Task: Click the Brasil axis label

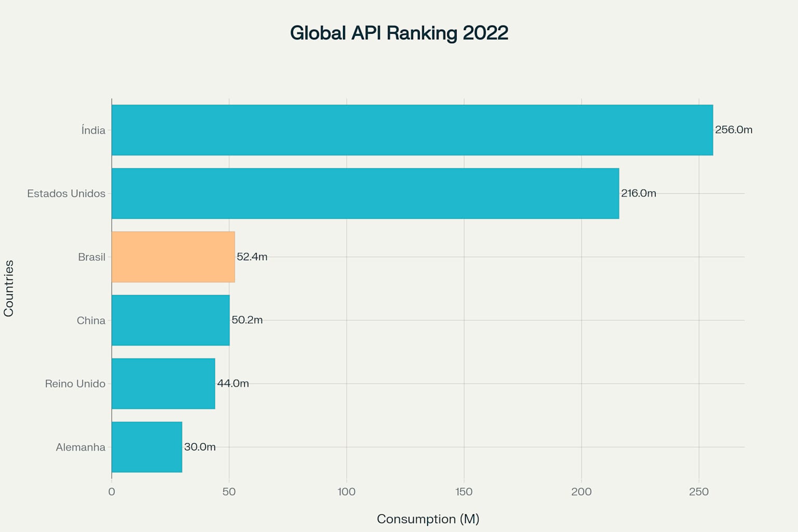Action: [x=92, y=257]
